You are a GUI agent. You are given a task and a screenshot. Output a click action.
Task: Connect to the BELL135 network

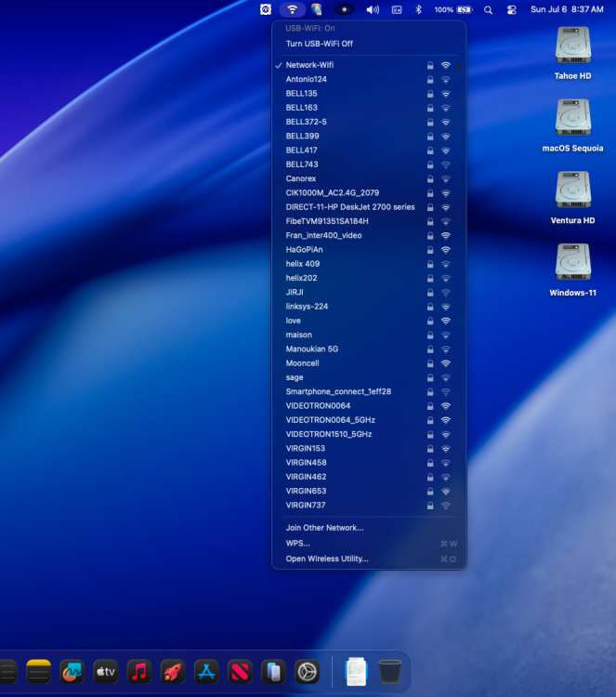369,93
